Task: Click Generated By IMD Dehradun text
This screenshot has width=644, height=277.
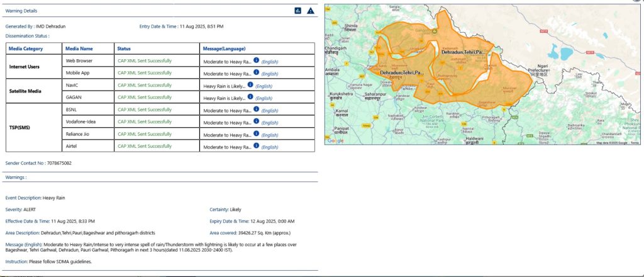Action: pyautogui.click(x=35, y=26)
